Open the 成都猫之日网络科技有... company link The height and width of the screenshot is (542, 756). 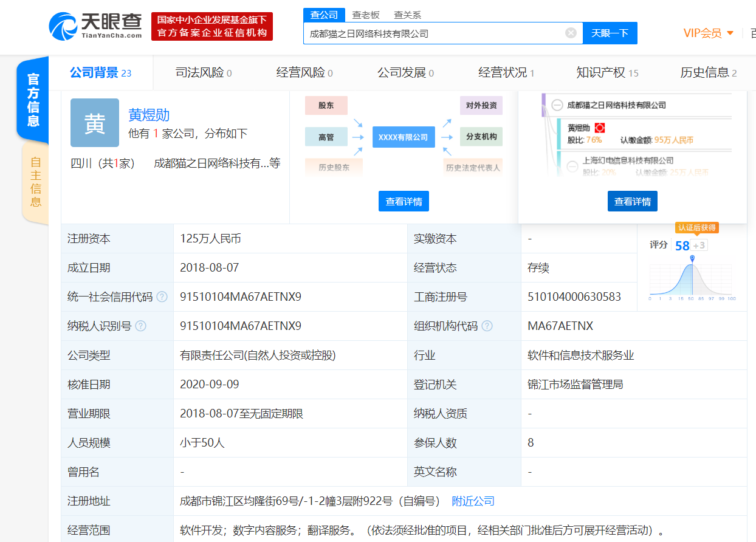click(x=211, y=163)
